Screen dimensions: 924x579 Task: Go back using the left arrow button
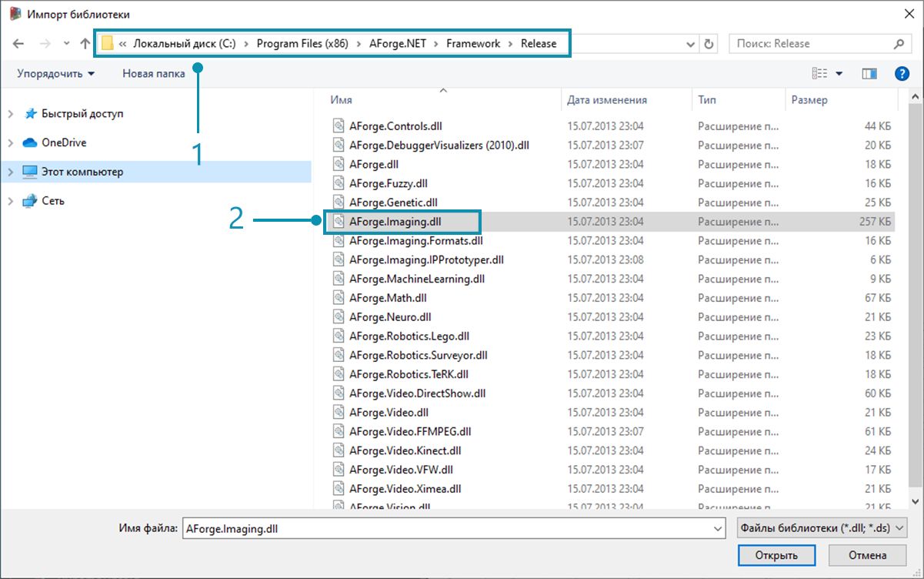click(x=18, y=44)
